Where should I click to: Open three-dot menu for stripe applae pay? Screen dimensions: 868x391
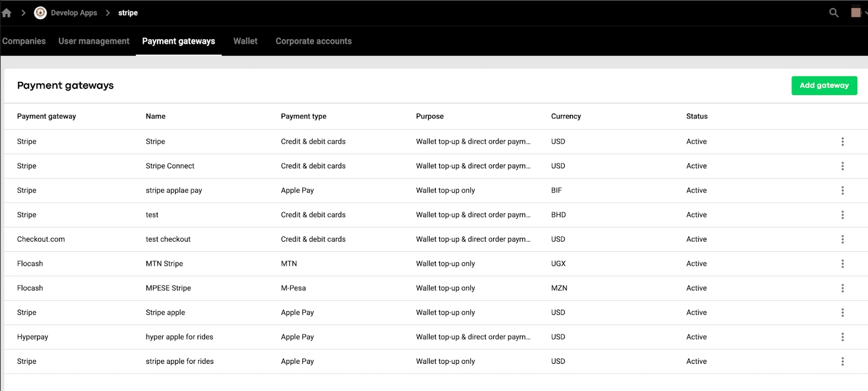(x=843, y=191)
